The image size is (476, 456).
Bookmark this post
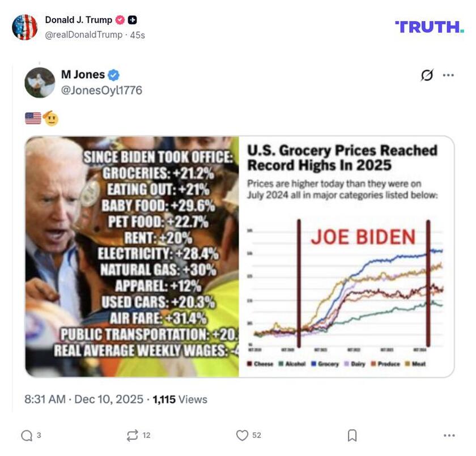(352, 435)
